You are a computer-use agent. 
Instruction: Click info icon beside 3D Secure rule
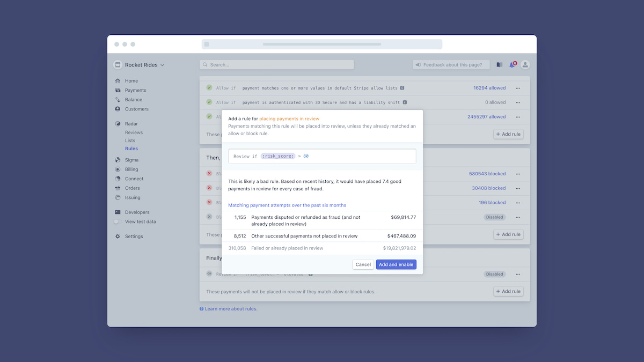pyautogui.click(x=405, y=102)
